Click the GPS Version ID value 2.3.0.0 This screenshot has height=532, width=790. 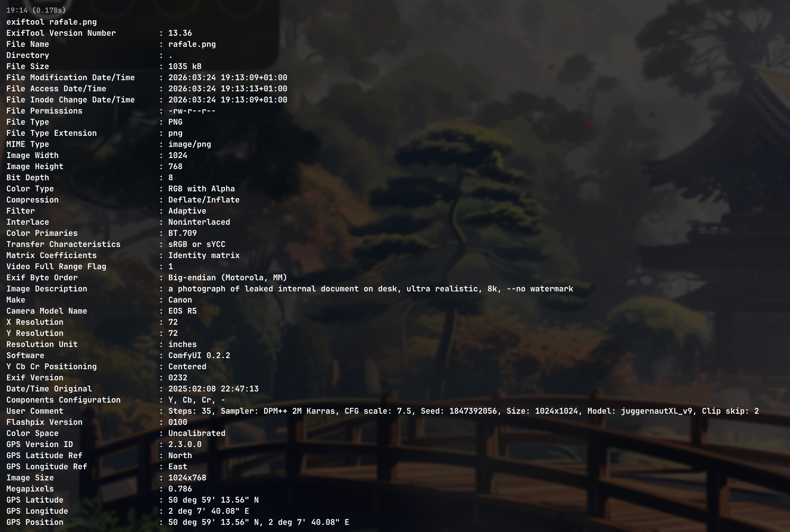coord(185,445)
